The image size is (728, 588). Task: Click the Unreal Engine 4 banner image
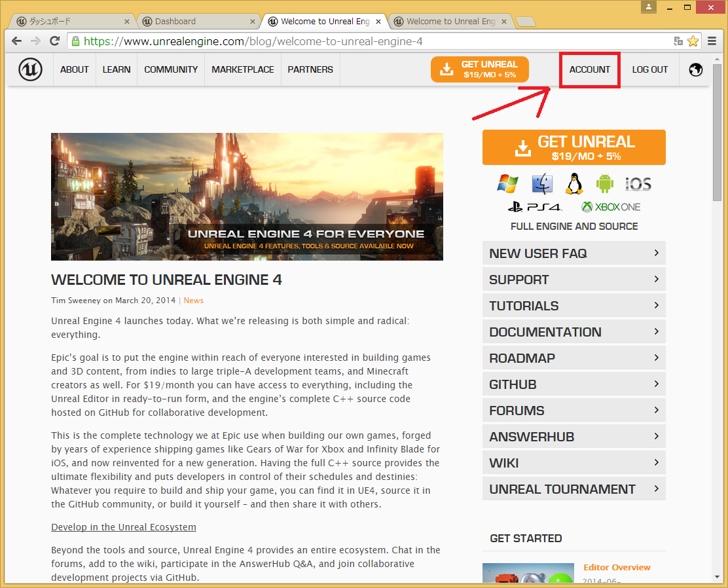(247, 196)
